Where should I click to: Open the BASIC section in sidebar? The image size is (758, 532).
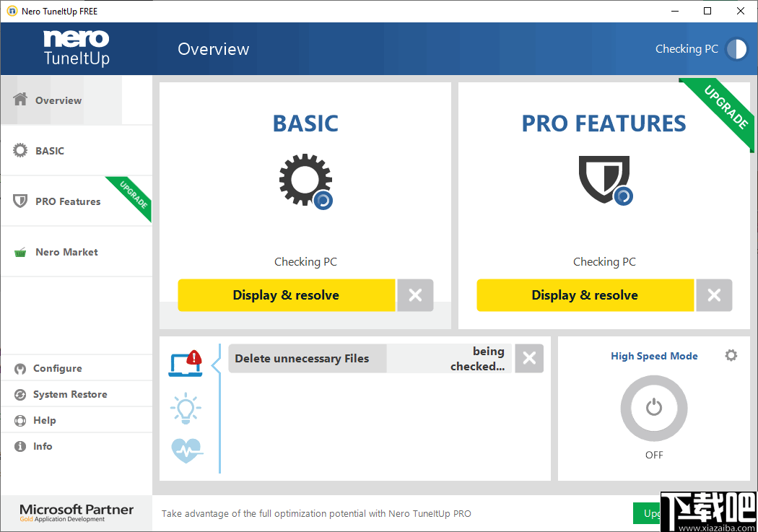tap(77, 151)
